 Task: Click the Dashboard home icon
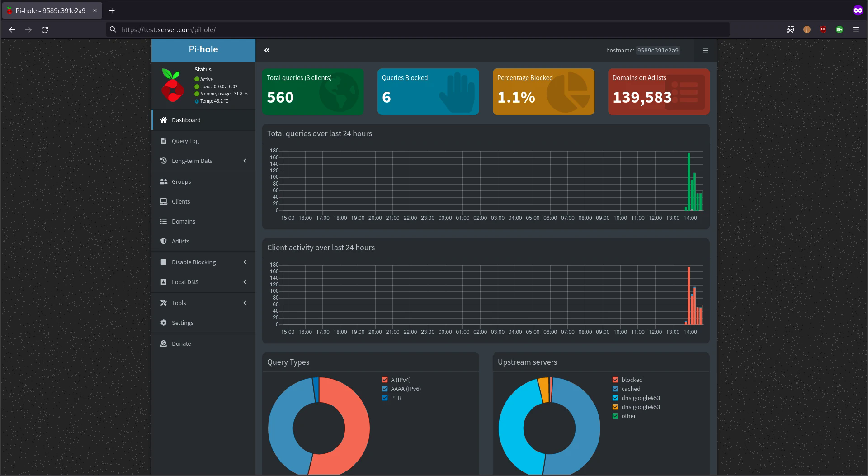click(164, 120)
